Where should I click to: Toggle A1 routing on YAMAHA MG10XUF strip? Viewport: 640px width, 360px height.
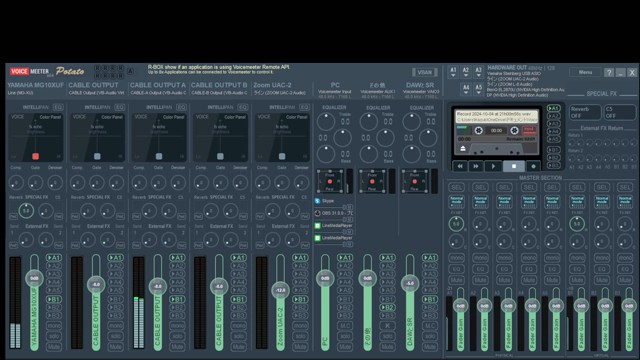[x=54, y=258]
